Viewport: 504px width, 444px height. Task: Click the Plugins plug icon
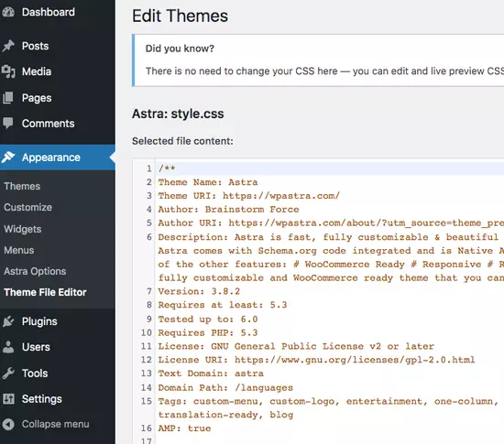pos(8,321)
